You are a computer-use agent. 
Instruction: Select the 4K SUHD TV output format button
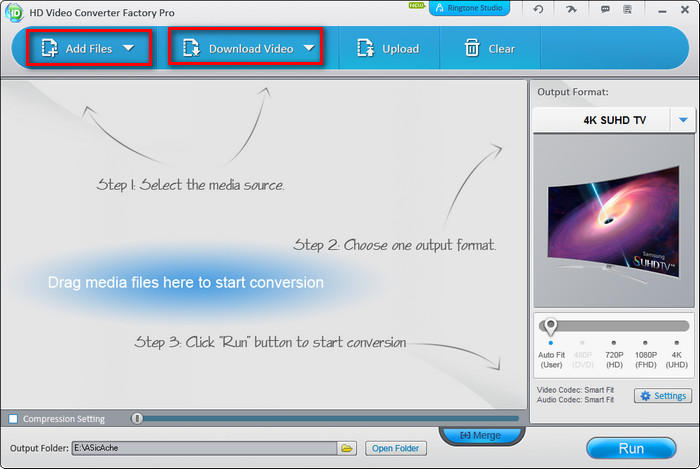click(601, 120)
